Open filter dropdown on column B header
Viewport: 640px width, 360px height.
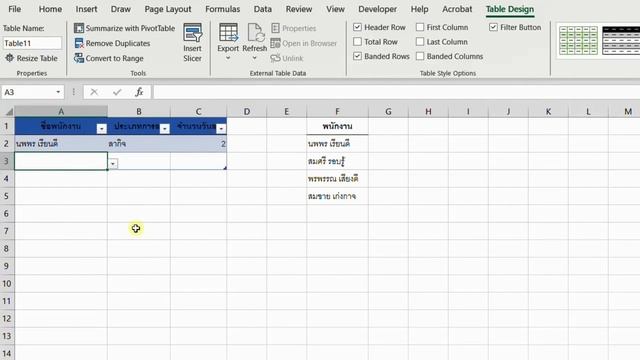pos(165,129)
